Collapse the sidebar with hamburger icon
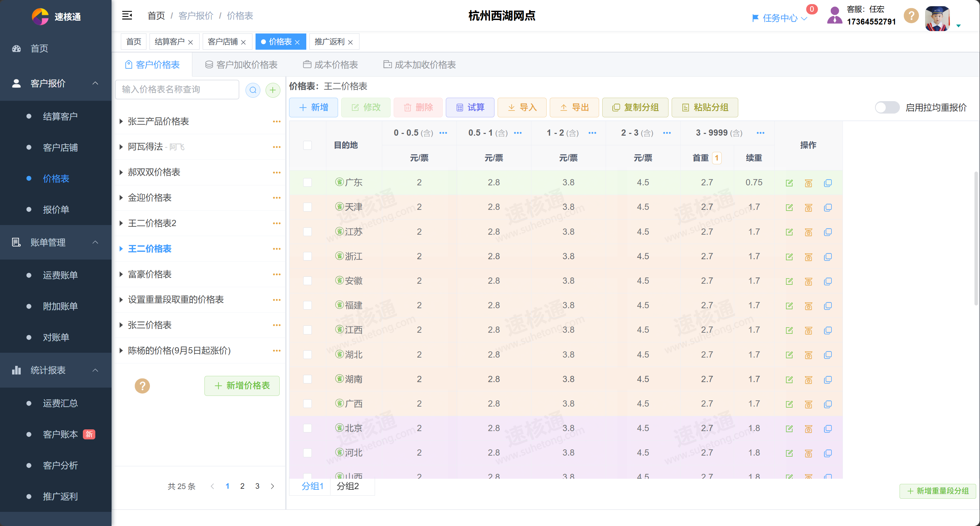The width and height of the screenshot is (980, 526). click(x=127, y=16)
